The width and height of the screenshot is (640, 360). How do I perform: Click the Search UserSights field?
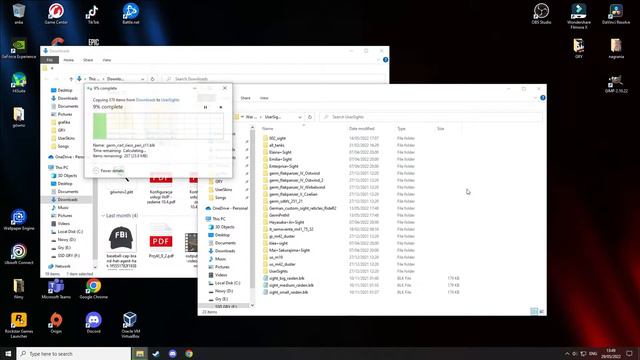pyautogui.click(x=431, y=117)
